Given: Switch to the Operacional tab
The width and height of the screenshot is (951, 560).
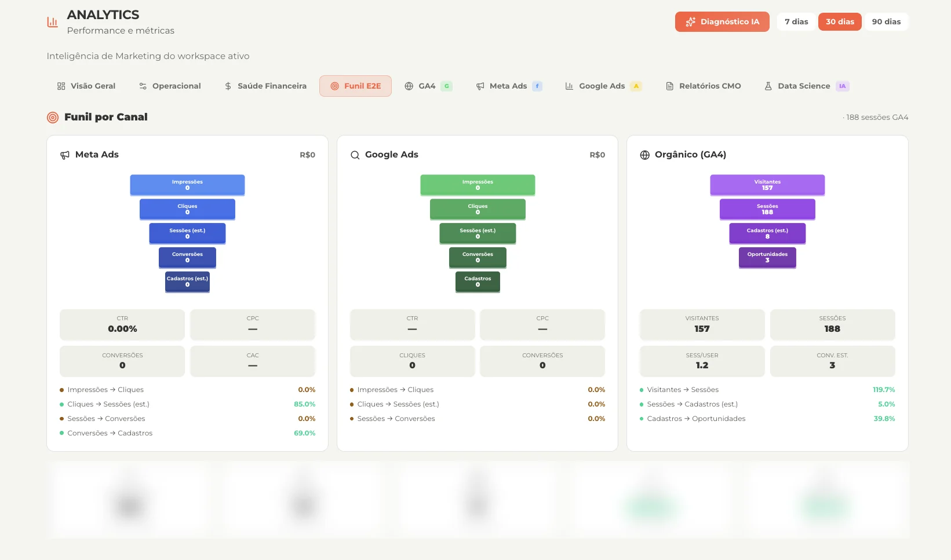Looking at the screenshot, I should (x=170, y=86).
